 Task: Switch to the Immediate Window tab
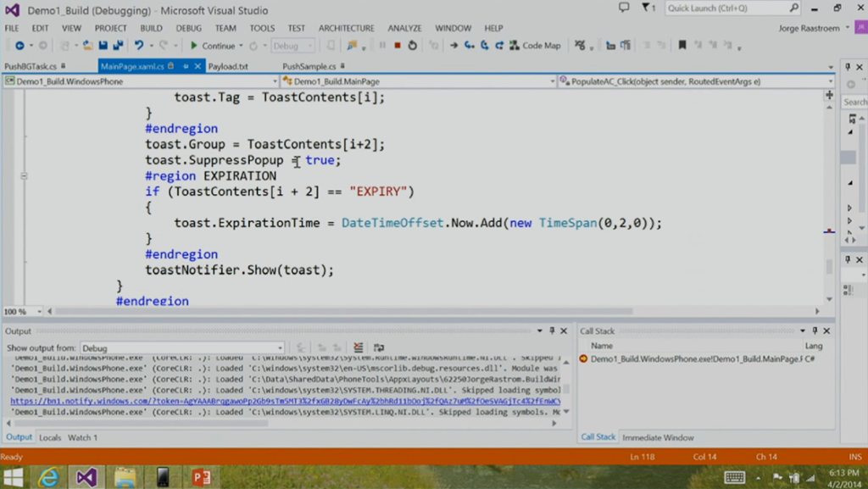(x=658, y=437)
